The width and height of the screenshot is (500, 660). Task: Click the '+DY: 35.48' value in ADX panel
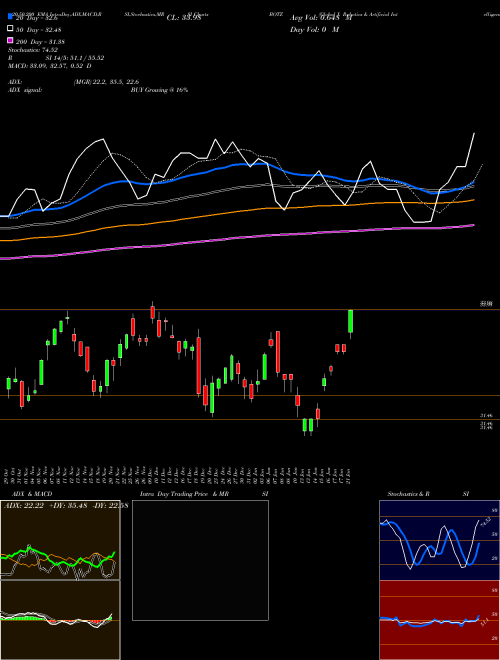tap(67, 506)
